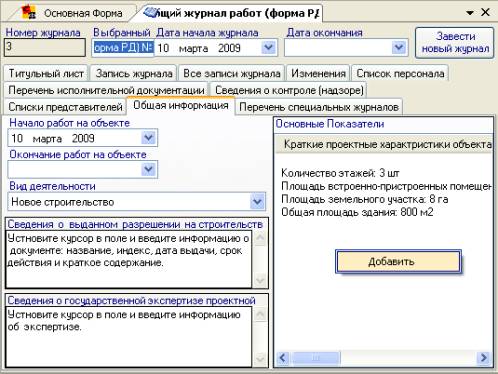This screenshot has height=374, width=498.
Task: Click year 2009 in Дата начала журнала field
Action: coord(229,48)
